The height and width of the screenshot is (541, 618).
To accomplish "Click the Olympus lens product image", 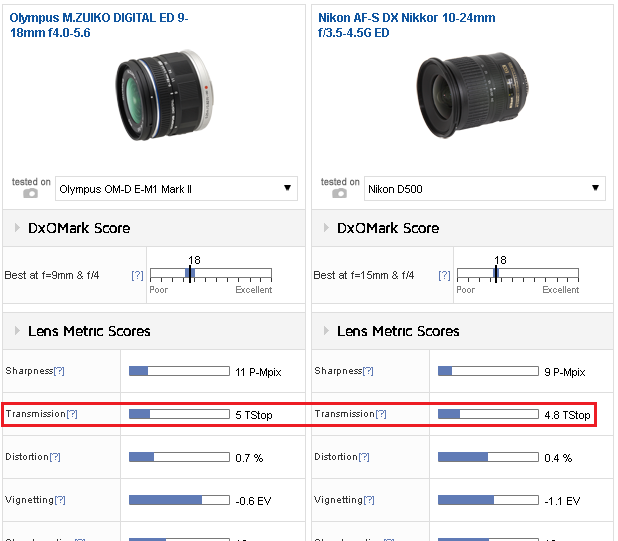I will [x=163, y=93].
